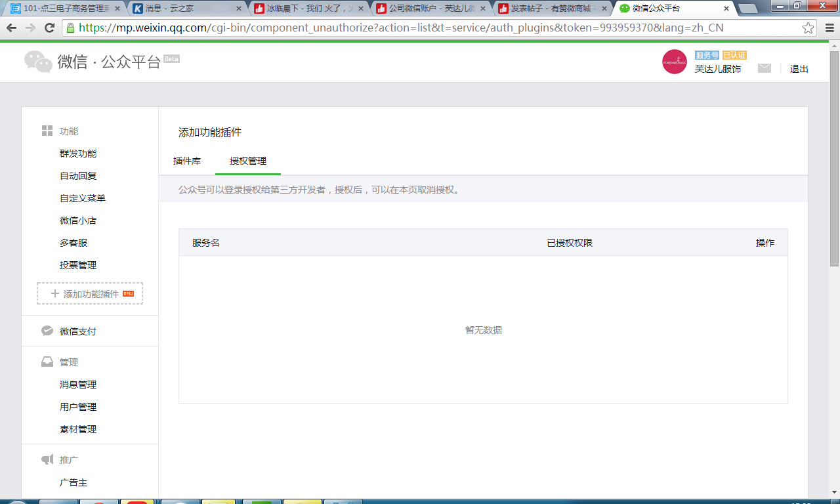Click the 功能 grid icon in sidebar

tap(47, 131)
